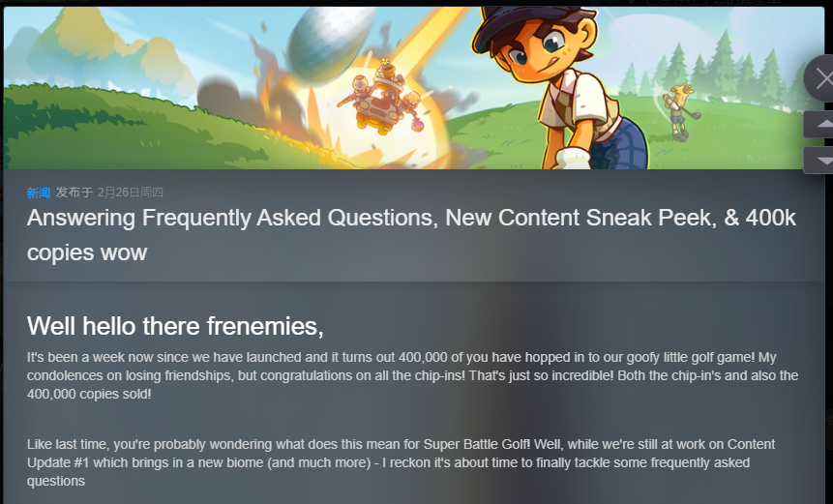Click the 'Well hello there frenemies,' heading
Screen dimensions: 833x504
click(175, 325)
